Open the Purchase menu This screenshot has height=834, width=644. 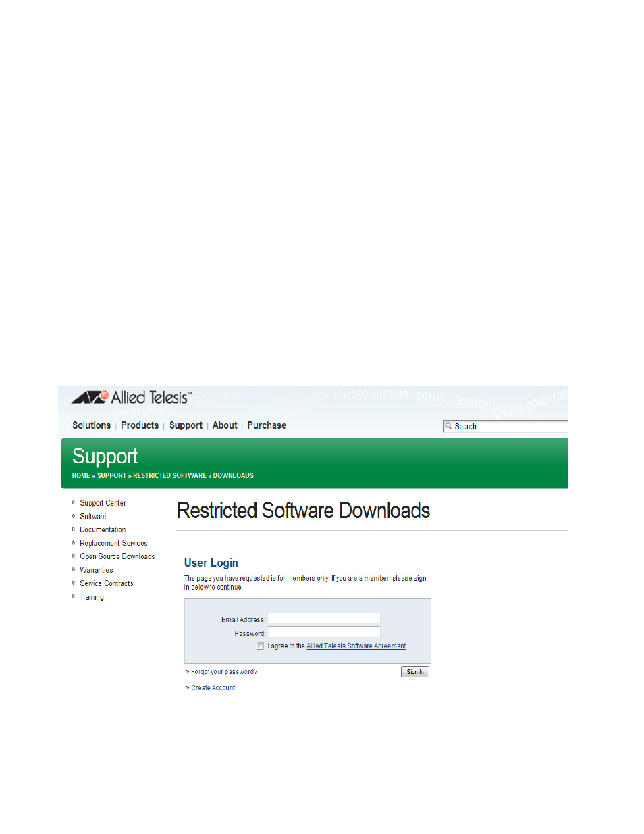[267, 425]
